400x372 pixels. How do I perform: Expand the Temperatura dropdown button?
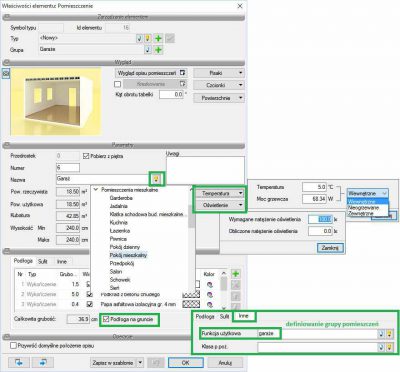219,193
